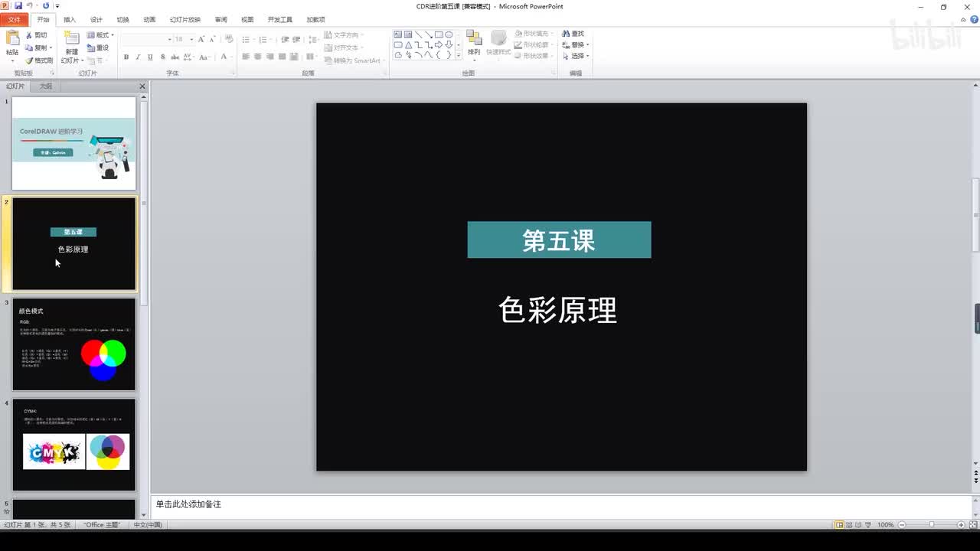This screenshot has height=551, width=980.
Task: Click the Copy (复制) button
Action: click(36, 47)
